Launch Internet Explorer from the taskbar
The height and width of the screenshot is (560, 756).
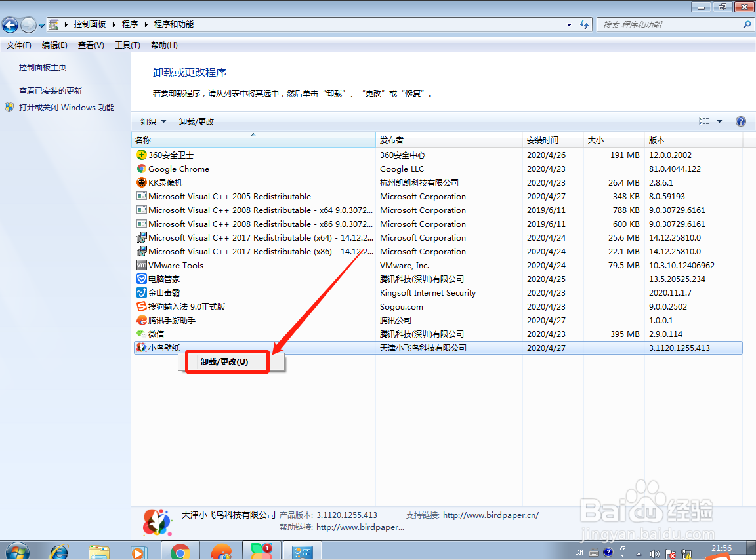59,552
